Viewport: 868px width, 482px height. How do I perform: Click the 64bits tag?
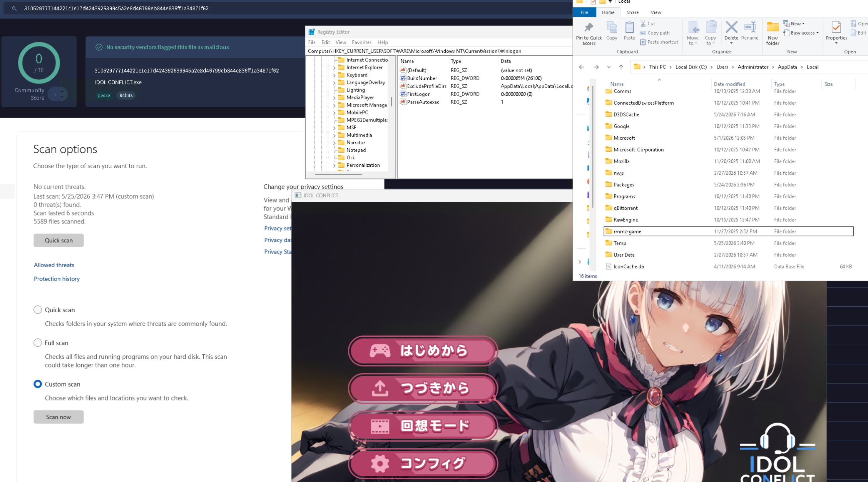pos(126,95)
